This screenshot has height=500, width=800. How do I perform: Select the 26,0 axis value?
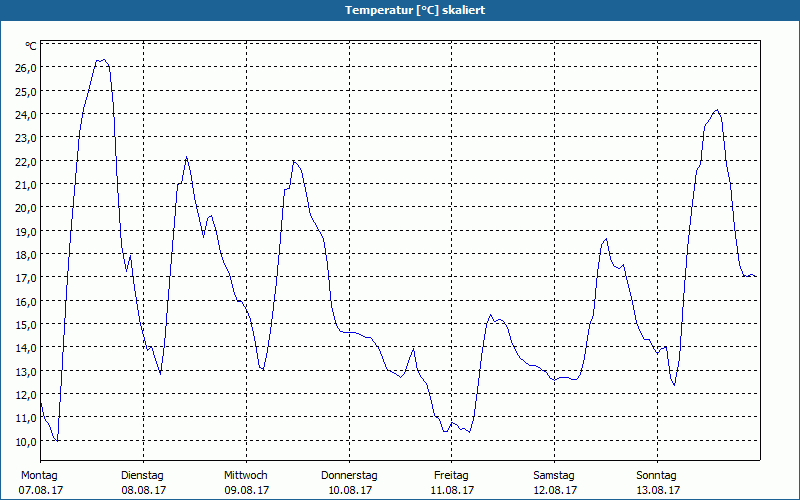point(26,68)
